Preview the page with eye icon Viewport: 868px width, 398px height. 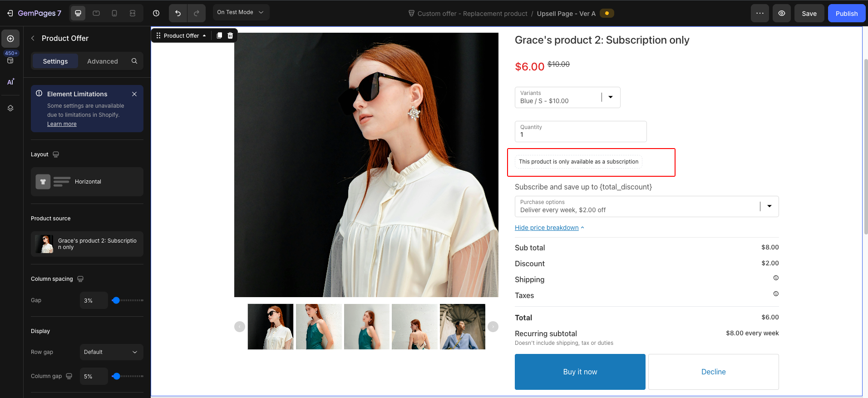coord(782,13)
